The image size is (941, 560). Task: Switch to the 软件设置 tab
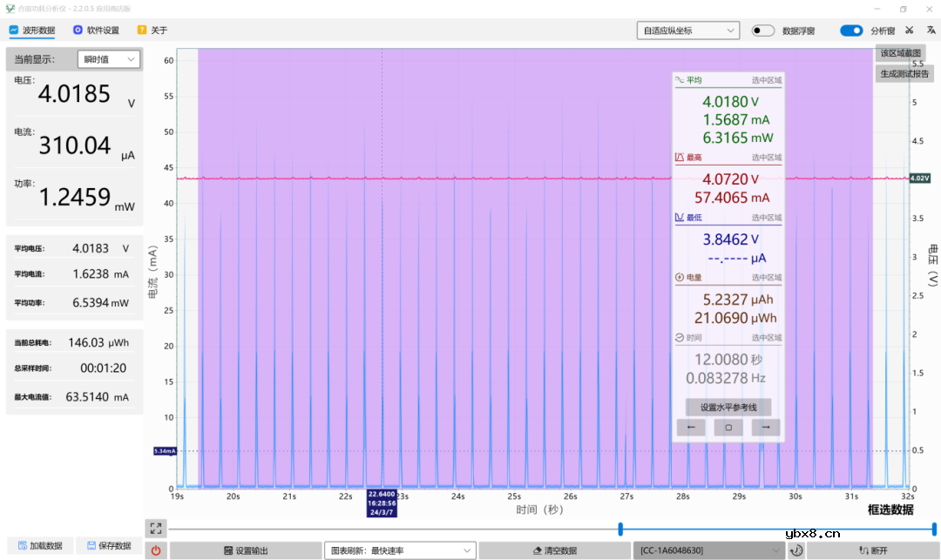pos(96,30)
